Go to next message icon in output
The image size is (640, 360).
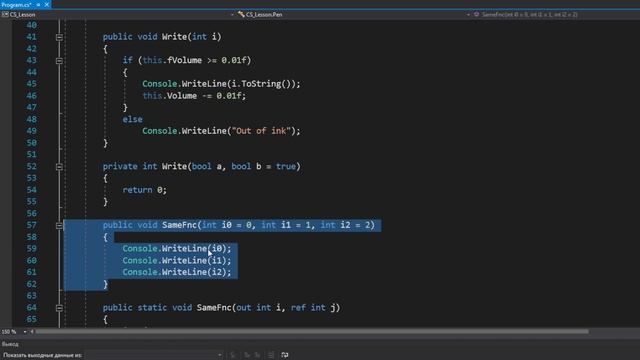click(x=258, y=355)
